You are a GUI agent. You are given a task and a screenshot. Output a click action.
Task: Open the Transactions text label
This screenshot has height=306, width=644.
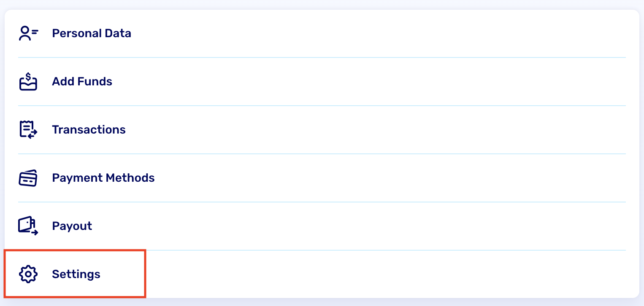click(89, 130)
